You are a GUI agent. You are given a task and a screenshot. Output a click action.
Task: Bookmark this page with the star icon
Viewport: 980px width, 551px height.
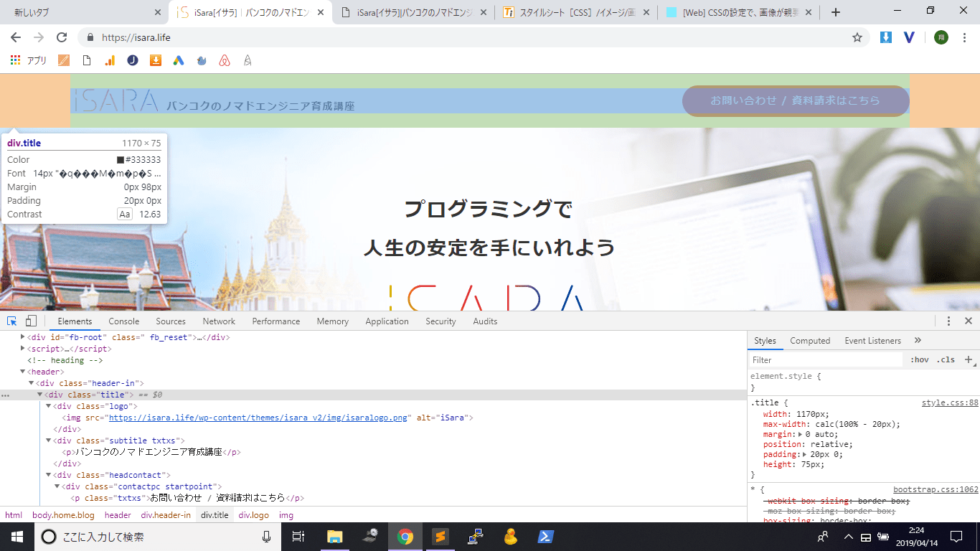[x=857, y=37]
